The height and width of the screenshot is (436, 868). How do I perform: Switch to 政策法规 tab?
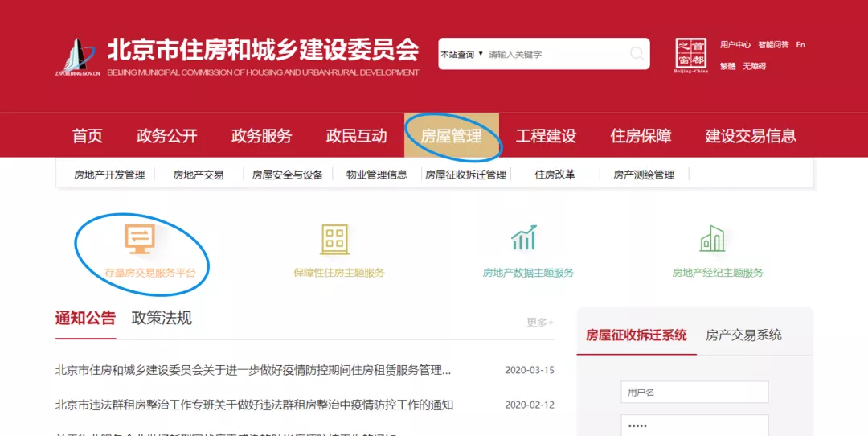[x=162, y=319]
